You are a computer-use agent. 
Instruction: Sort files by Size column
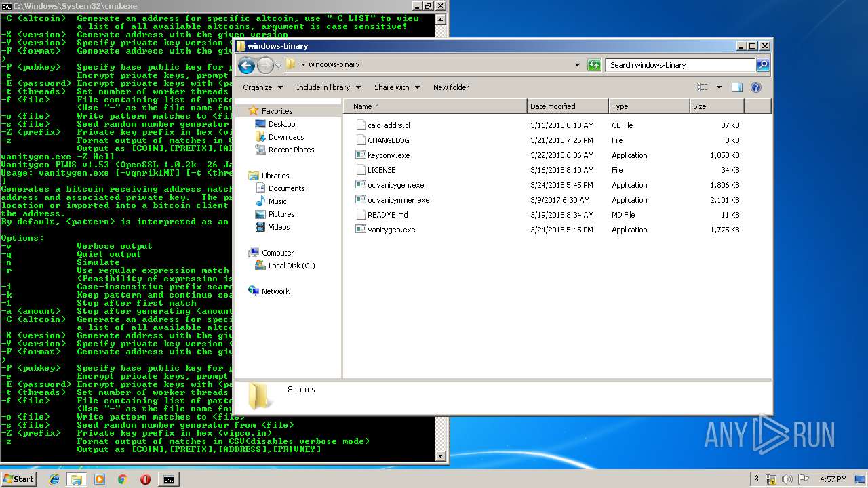(717, 106)
